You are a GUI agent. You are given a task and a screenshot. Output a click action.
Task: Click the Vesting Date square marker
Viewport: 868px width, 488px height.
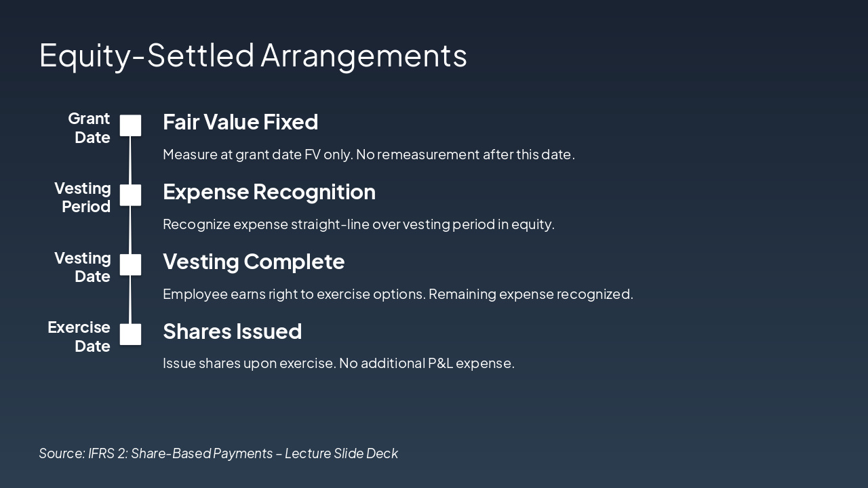point(130,265)
